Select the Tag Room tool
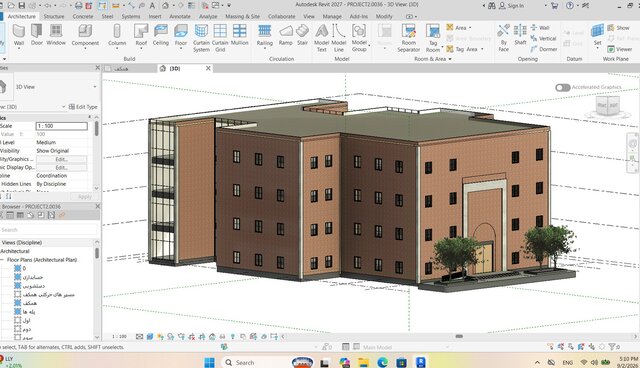This screenshot has height=368, width=640. (433, 38)
